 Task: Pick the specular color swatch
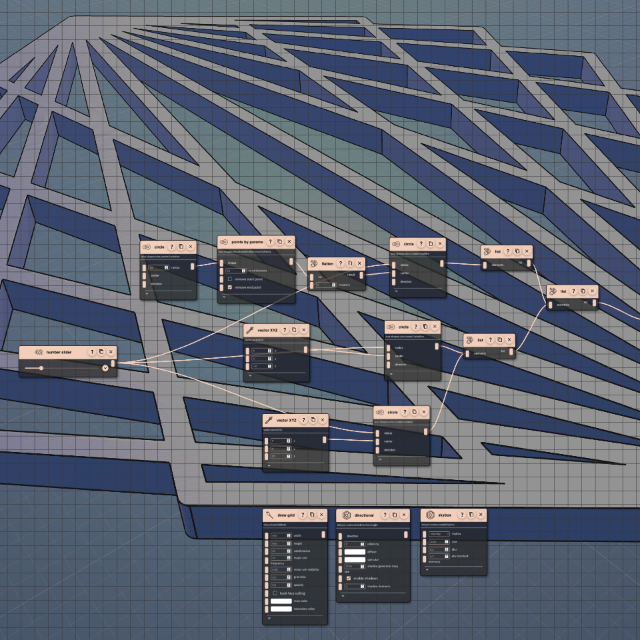355,560
